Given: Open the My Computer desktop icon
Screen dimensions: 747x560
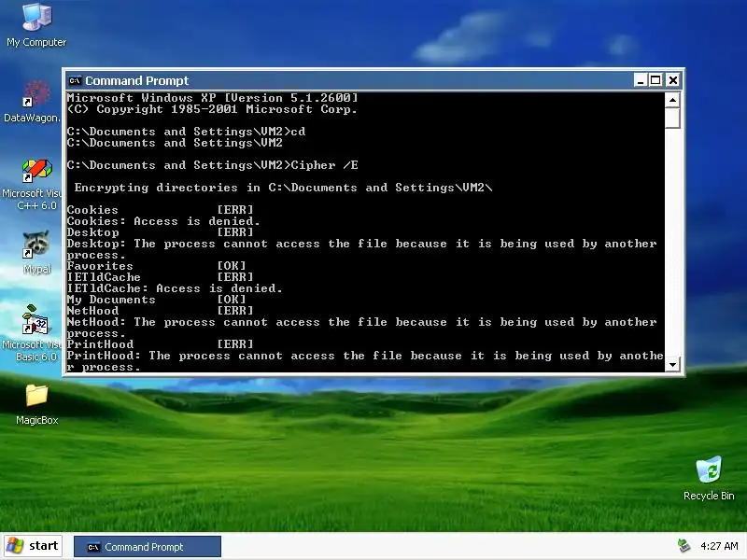Looking at the screenshot, I should click(x=36, y=25).
